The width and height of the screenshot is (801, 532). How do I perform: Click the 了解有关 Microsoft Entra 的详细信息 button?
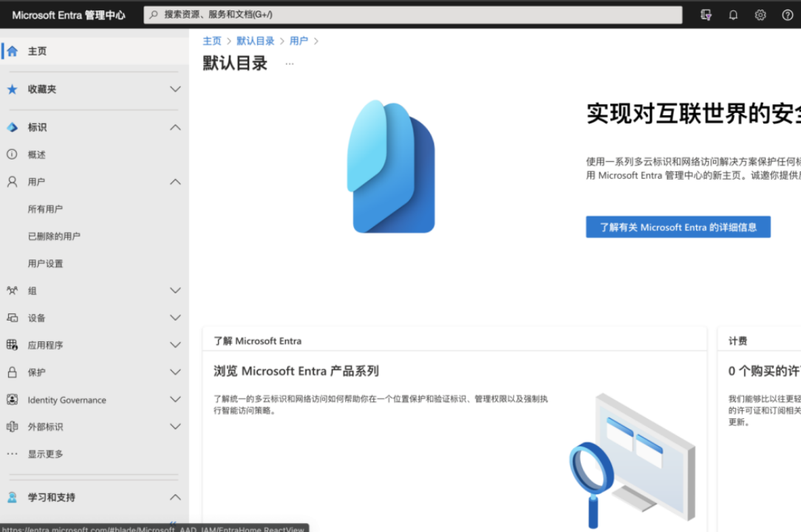[678, 227]
